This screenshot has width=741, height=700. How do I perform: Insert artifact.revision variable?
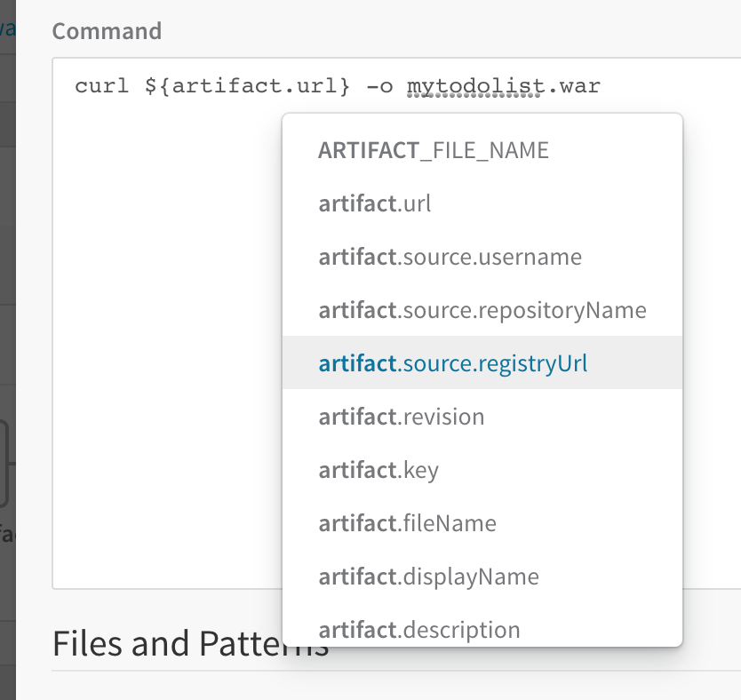click(x=482, y=416)
